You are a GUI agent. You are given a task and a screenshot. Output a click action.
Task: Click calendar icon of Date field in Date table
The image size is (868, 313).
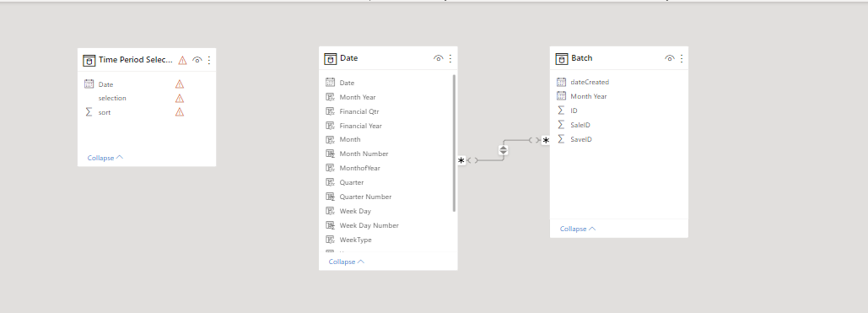331,83
